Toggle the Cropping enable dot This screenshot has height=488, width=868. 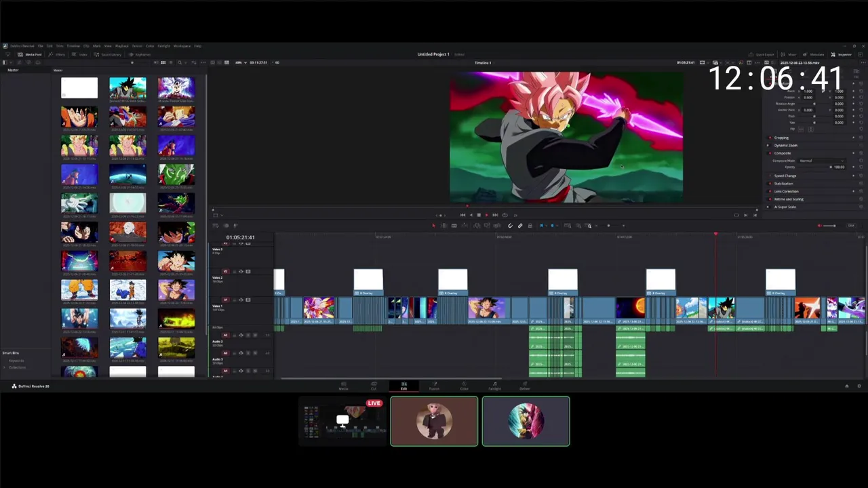[770, 138]
